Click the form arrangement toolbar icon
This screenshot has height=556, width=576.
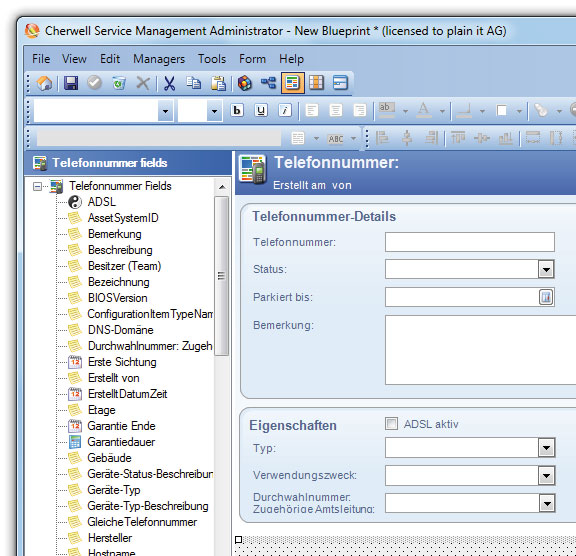[340, 83]
